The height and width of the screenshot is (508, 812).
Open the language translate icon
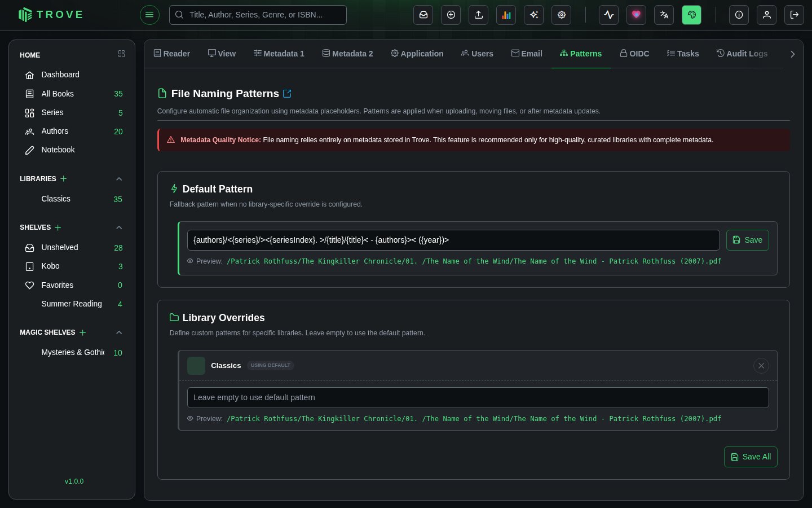[664, 15]
